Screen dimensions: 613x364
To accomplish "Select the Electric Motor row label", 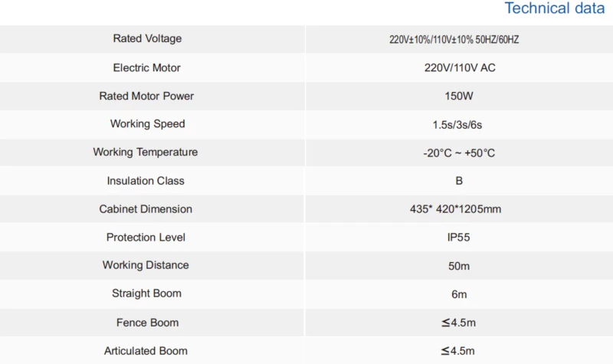I will 146,67.
